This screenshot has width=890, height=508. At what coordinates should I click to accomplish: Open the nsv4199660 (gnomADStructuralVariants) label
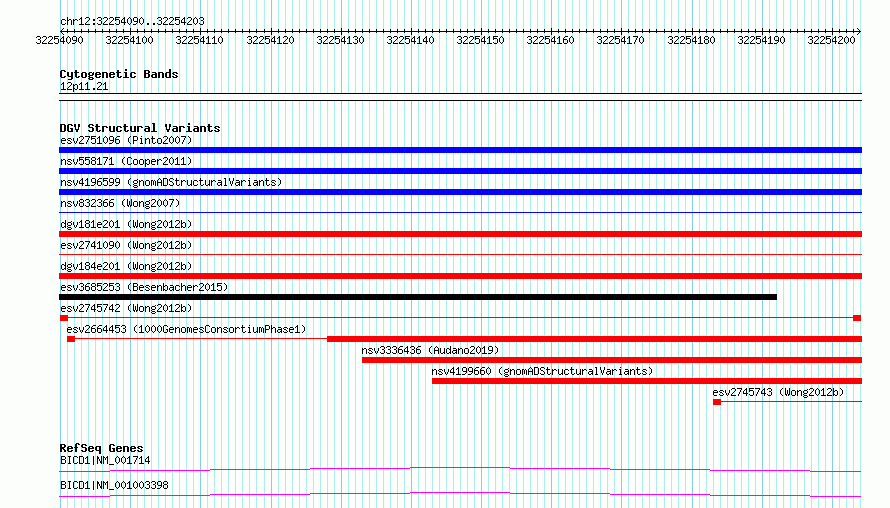pyautogui.click(x=542, y=371)
